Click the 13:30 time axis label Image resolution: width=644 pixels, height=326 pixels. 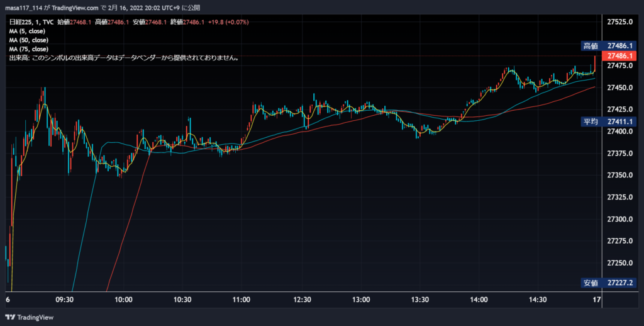click(420, 300)
